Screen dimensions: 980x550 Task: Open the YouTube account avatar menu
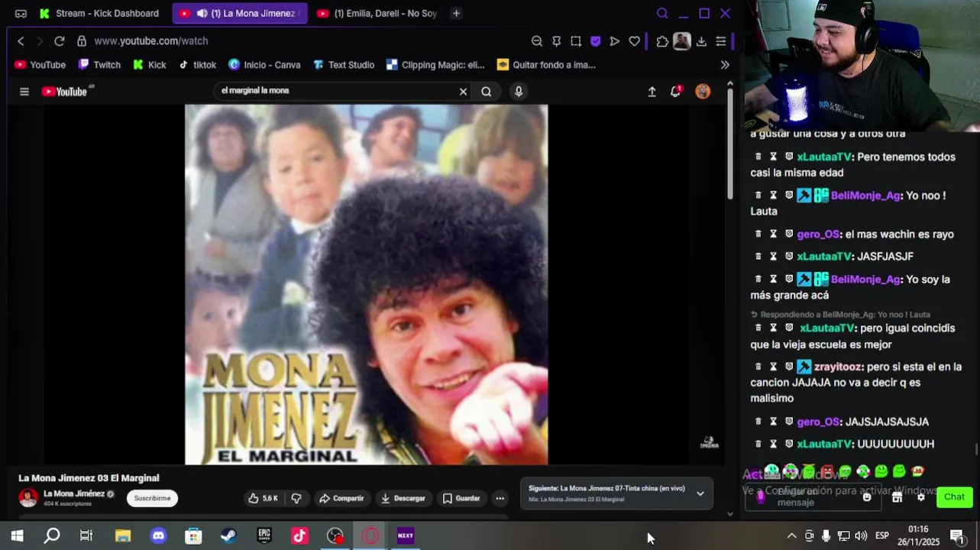703,92
